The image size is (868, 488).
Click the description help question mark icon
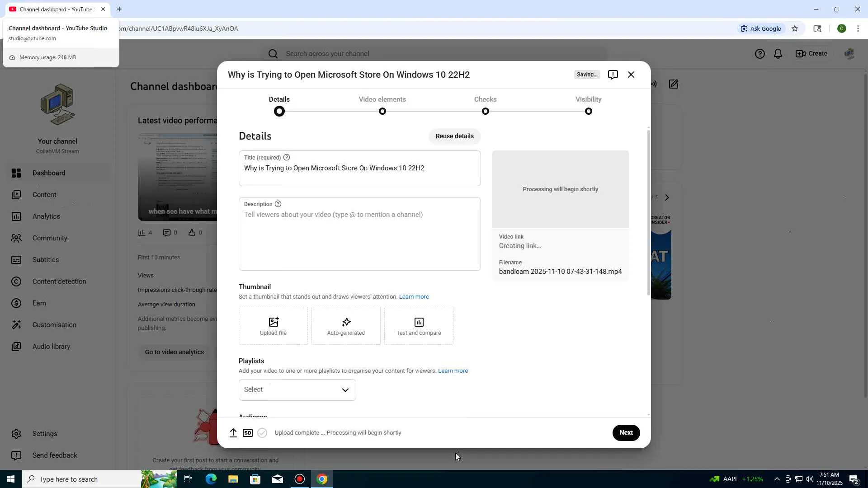[x=278, y=204]
